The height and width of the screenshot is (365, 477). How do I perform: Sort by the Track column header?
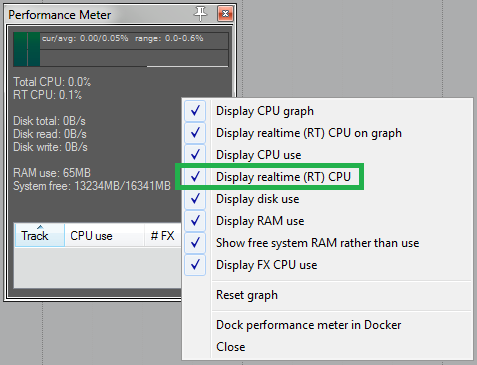[x=40, y=235]
